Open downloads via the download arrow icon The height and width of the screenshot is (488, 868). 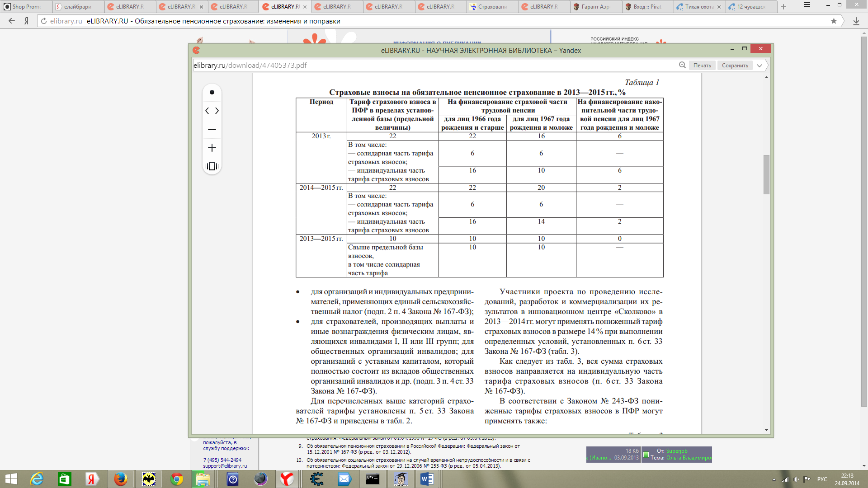856,21
